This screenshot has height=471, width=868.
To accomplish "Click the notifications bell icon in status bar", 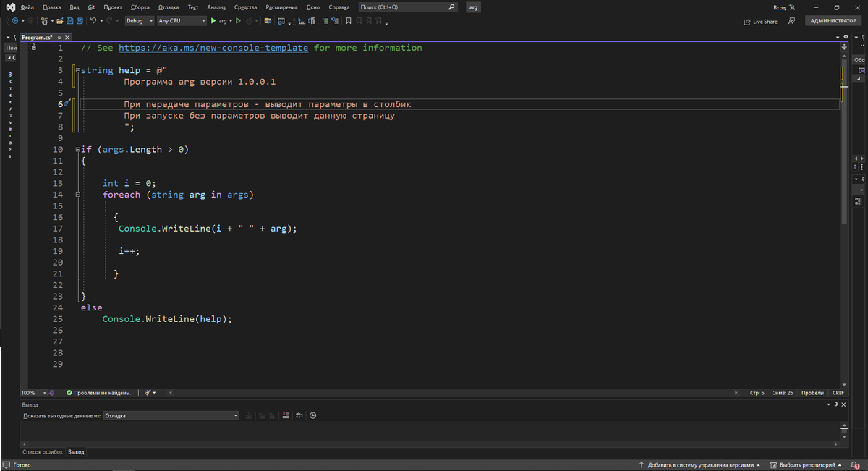I will click(856, 465).
